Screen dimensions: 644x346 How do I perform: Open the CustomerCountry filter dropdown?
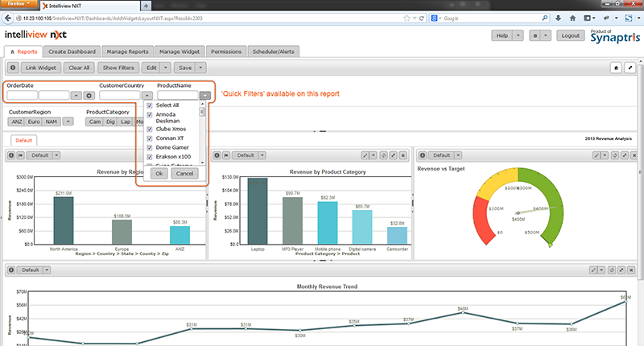(x=147, y=95)
